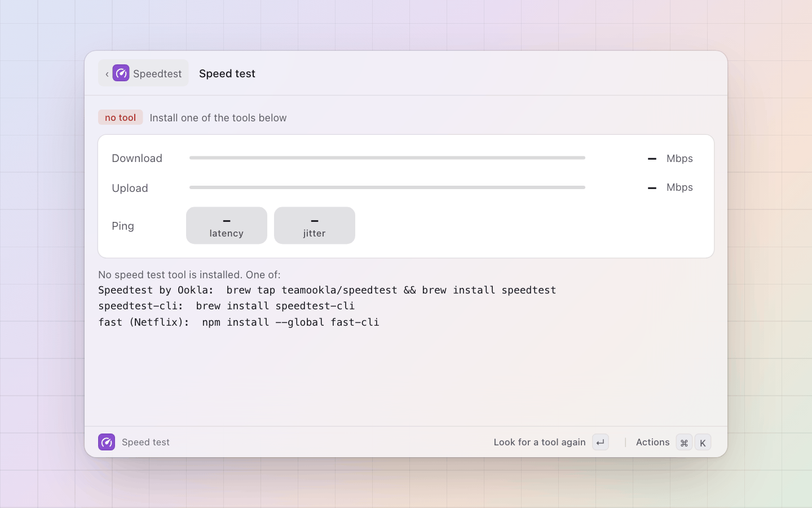Click Look for a tool again

point(540,443)
